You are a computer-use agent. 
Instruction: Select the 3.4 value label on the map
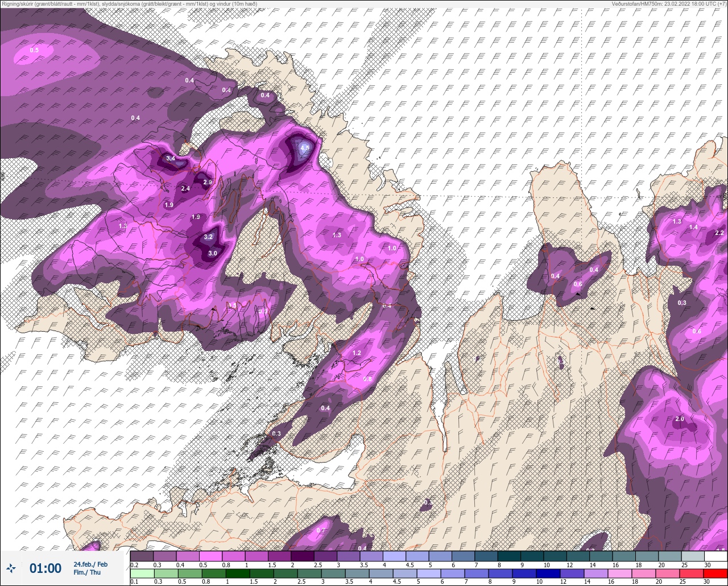point(171,158)
